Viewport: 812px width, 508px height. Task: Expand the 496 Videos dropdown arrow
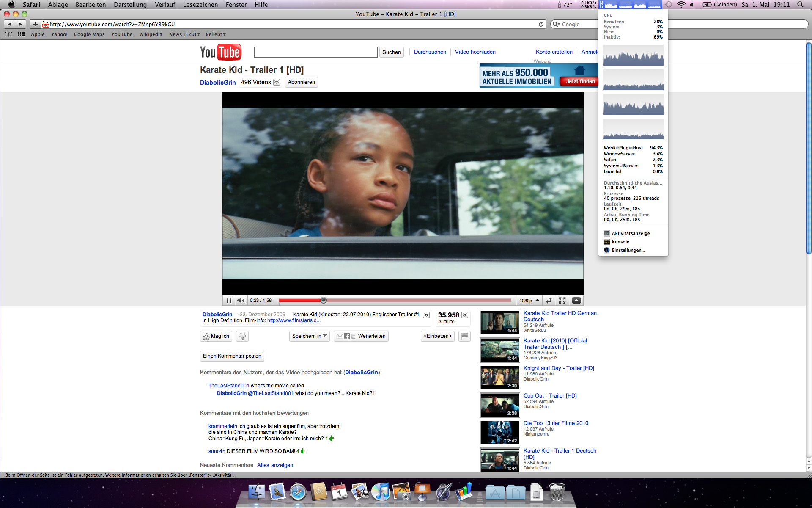277,82
